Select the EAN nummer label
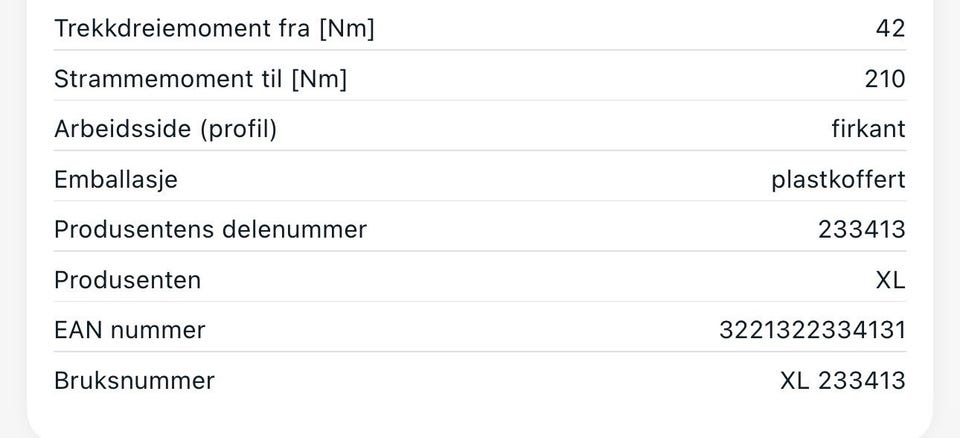This screenshot has width=960, height=438. pos(130,330)
